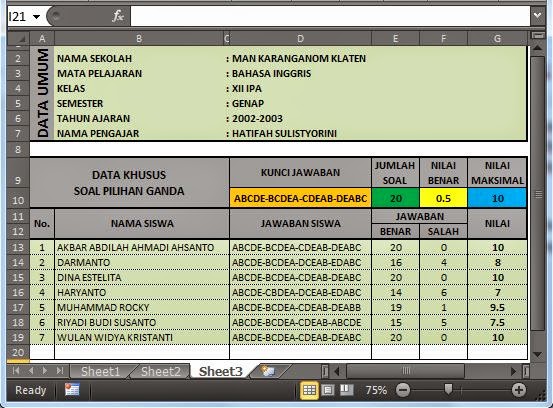Click the zoom in plus button
This screenshot has width=553, height=408.
pos(518,390)
